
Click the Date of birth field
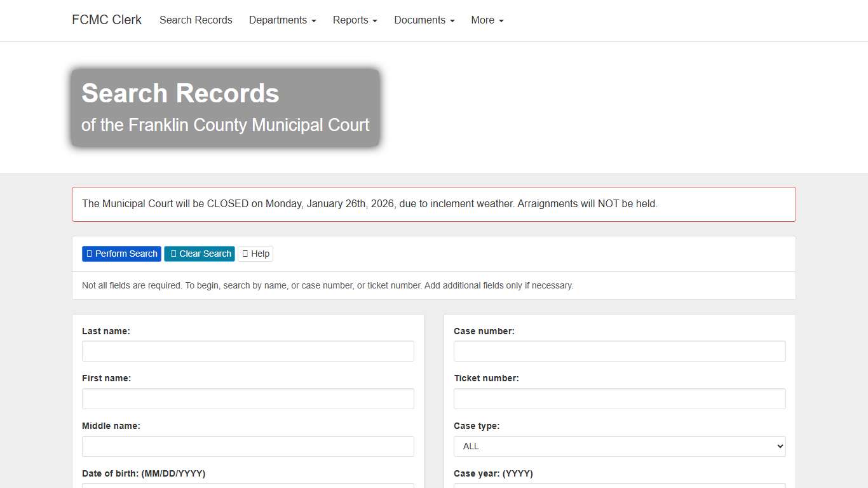248,487
